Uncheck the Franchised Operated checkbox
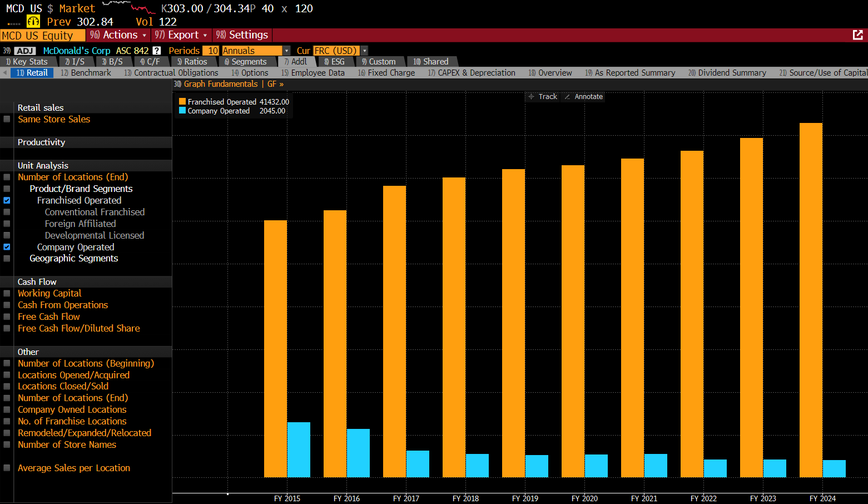 coord(7,200)
